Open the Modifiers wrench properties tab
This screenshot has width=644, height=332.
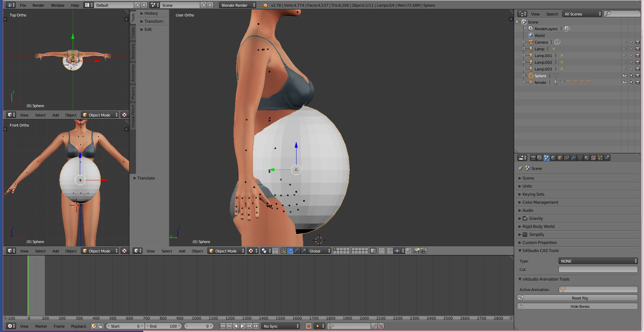click(573, 158)
